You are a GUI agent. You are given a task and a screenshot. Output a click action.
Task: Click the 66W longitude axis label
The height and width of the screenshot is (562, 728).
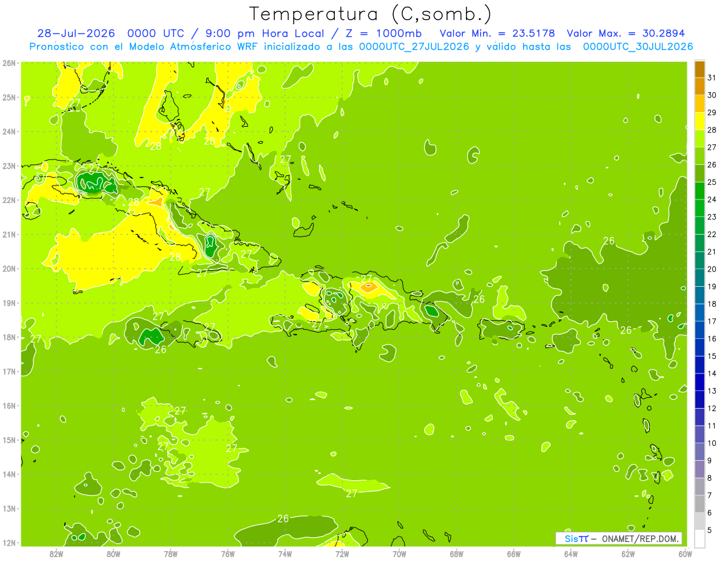pyautogui.click(x=513, y=554)
